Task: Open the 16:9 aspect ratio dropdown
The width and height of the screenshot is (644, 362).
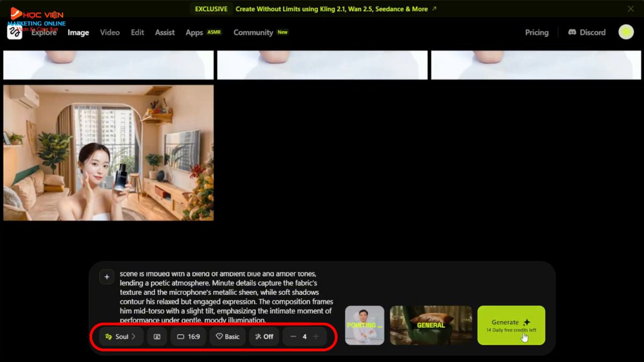Action: [188, 337]
